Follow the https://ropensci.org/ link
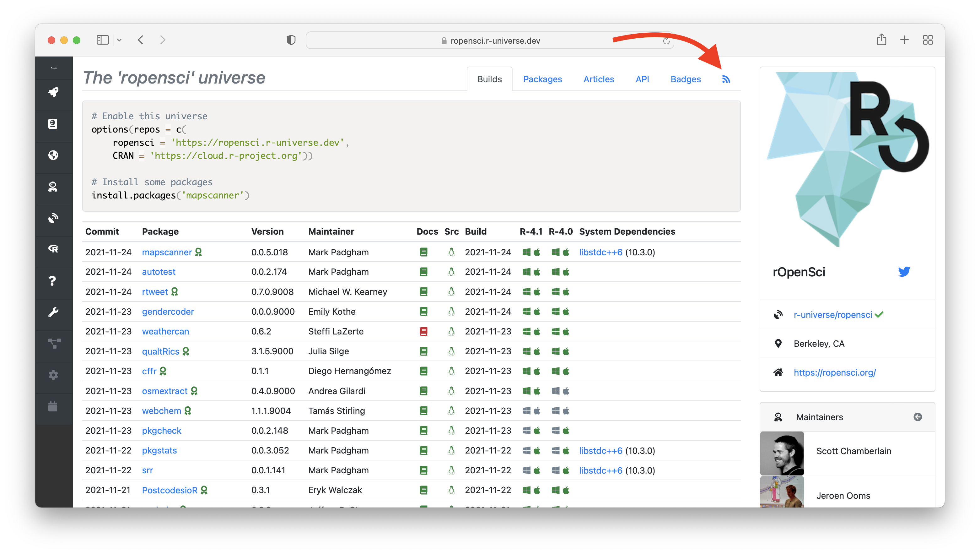Viewport: 980px width, 554px height. [835, 372]
